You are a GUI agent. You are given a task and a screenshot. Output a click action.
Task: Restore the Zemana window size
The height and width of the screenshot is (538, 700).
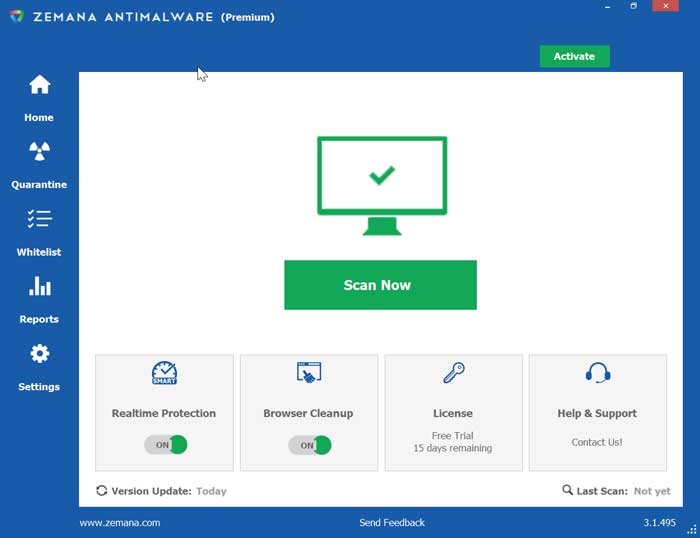pos(633,6)
